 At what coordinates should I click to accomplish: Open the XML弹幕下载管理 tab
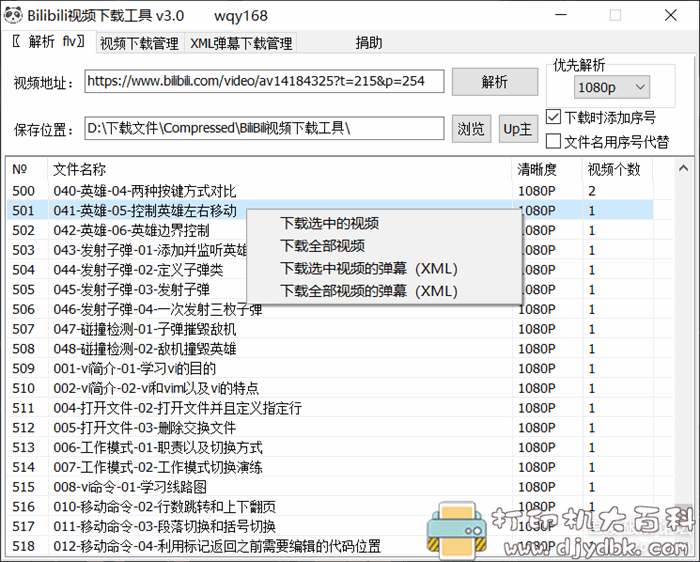[x=241, y=43]
